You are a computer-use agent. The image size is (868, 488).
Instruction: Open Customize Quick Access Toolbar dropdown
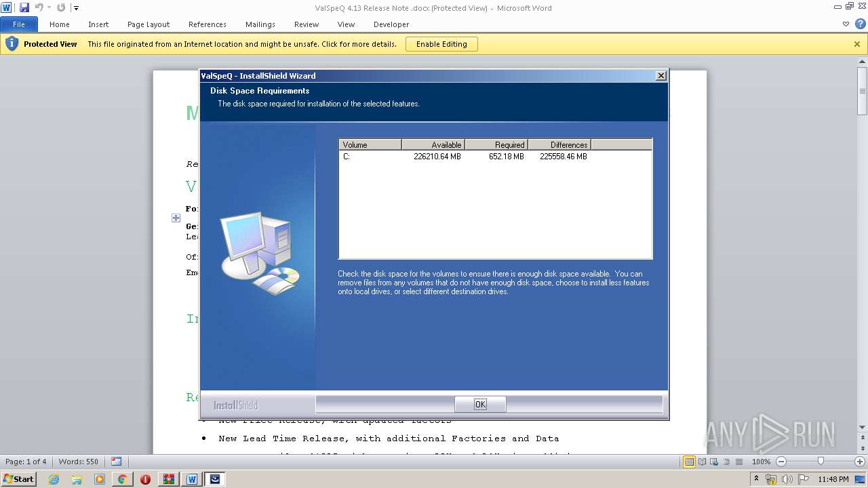pyautogui.click(x=75, y=8)
